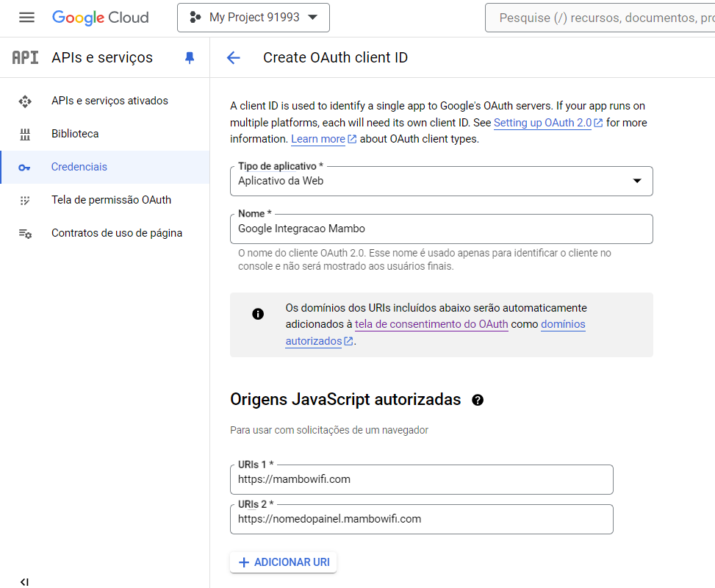This screenshot has width=715, height=588.
Task: Click the project hexagon icon in selector
Action: click(195, 18)
